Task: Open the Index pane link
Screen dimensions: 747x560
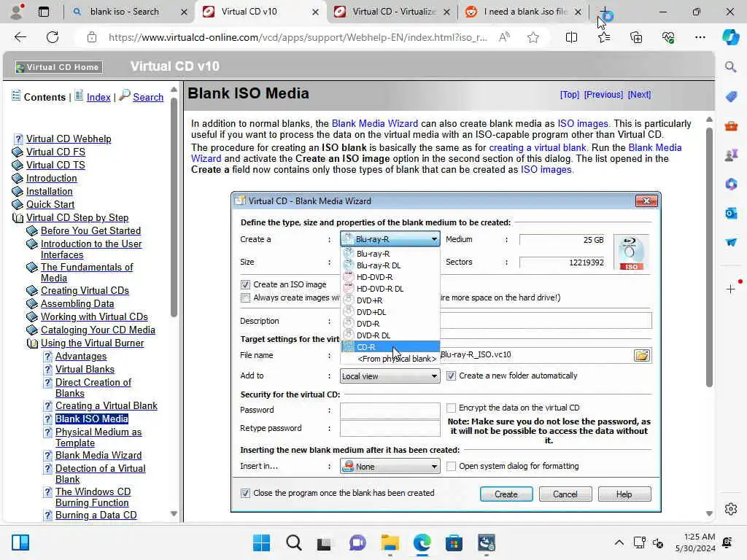Action: [98, 97]
